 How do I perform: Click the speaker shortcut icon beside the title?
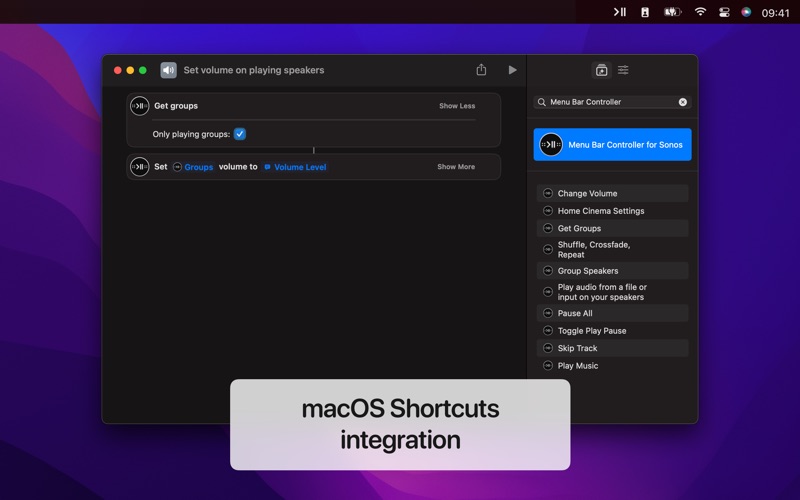[168, 70]
